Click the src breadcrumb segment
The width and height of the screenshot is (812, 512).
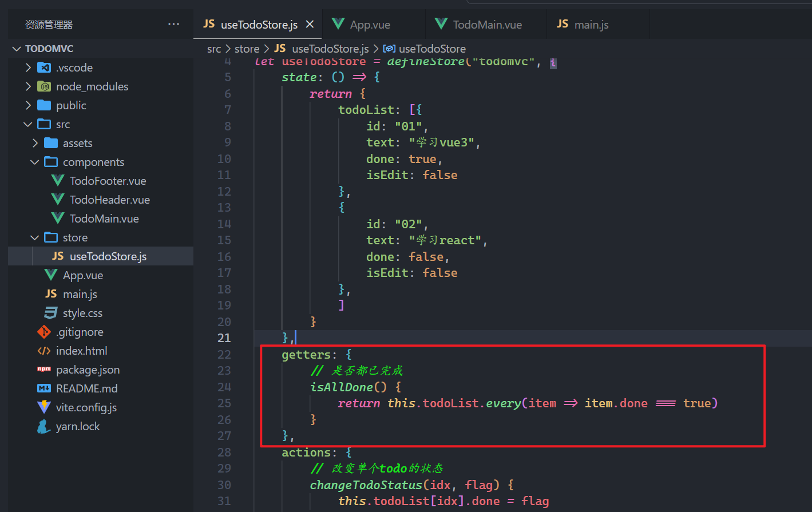214,49
